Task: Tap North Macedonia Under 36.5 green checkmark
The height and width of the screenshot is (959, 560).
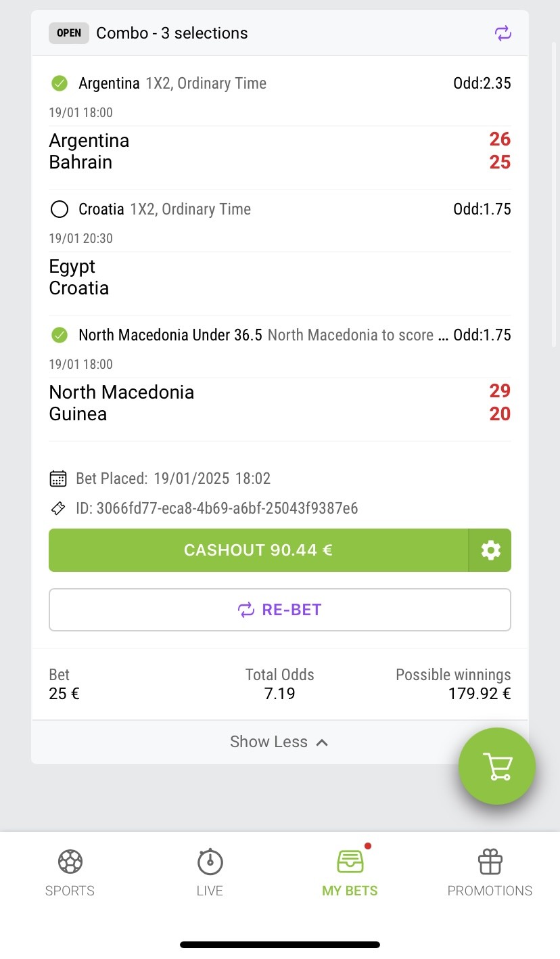Action: click(60, 335)
